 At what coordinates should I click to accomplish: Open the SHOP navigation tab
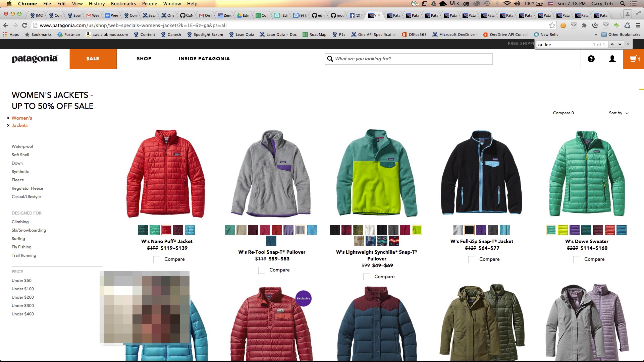144,59
